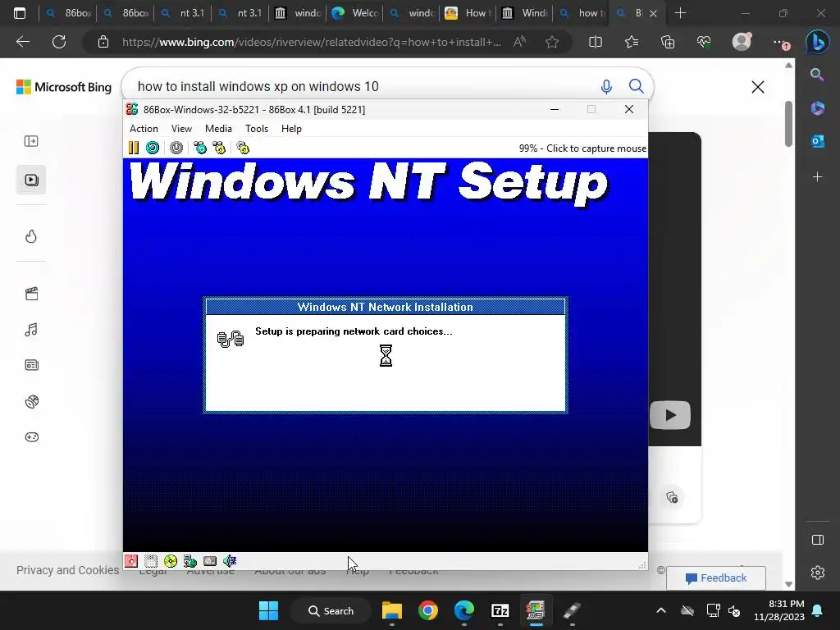Viewport: 840px width, 630px height.
Task: Open View menu in 86Box
Action: coord(181,129)
